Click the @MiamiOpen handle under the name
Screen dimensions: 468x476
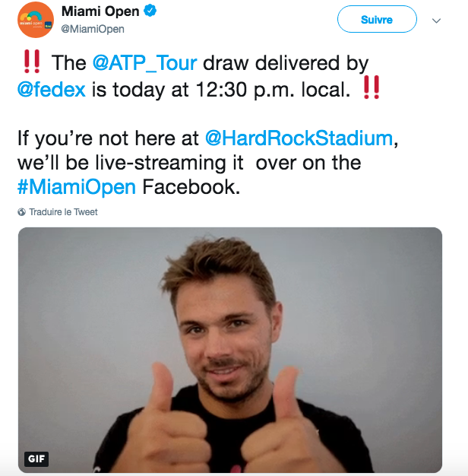tap(93, 29)
